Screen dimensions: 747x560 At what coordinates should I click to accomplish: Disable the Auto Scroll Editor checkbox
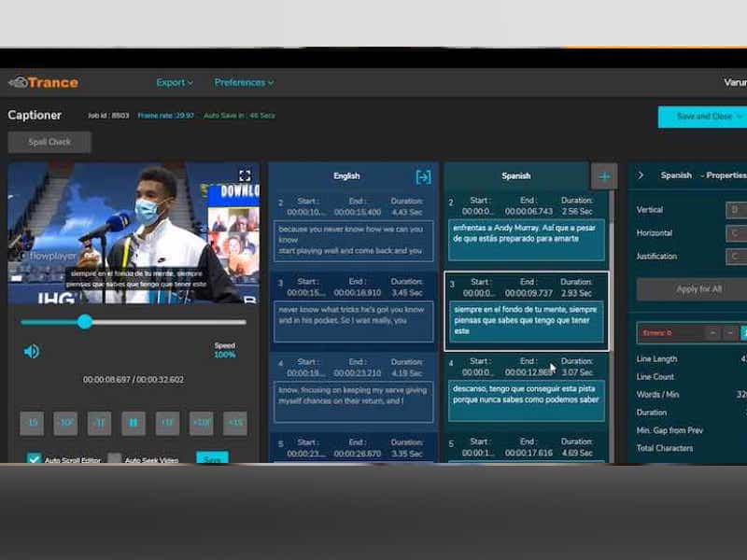[35, 459]
